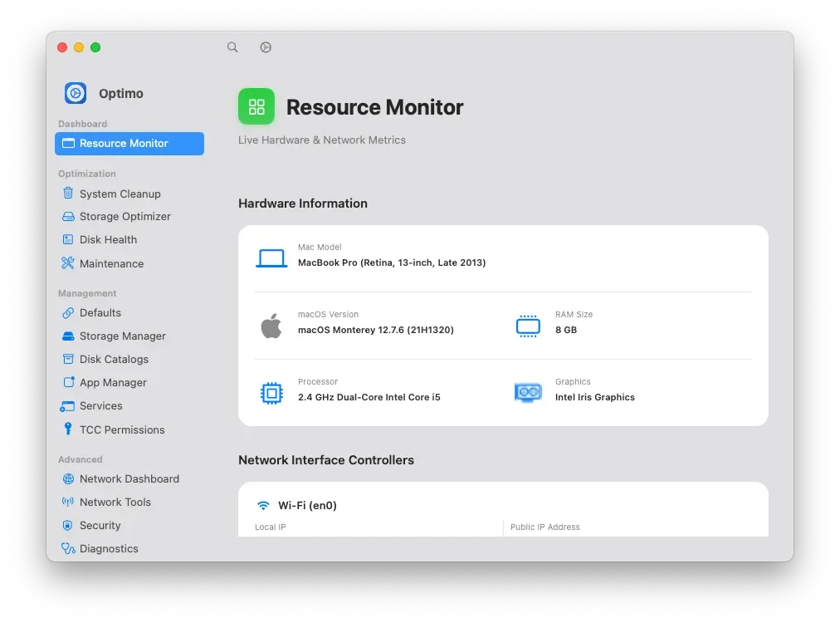The image size is (840, 623).
Task: Click the Optimo gauge icon in toolbar
Action: pyautogui.click(x=266, y=47)
